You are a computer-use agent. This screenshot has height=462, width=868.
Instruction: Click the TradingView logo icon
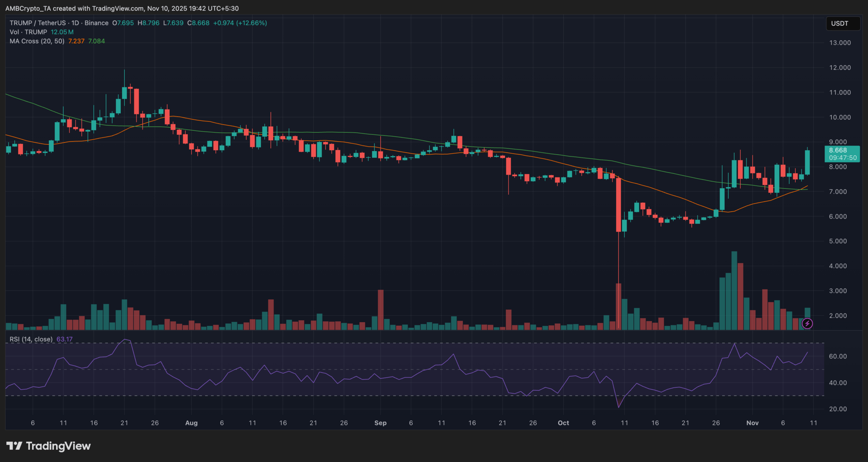point(14,446)
